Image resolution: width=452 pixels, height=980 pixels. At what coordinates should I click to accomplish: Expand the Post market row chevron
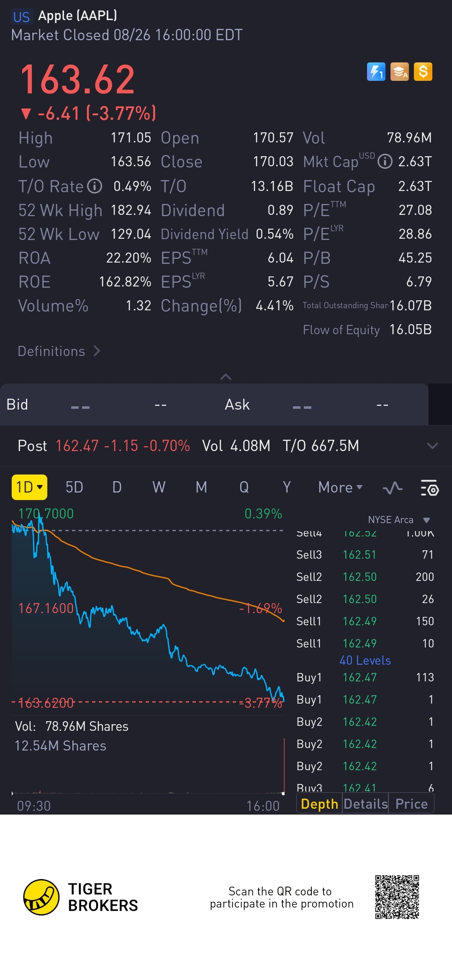432,446
